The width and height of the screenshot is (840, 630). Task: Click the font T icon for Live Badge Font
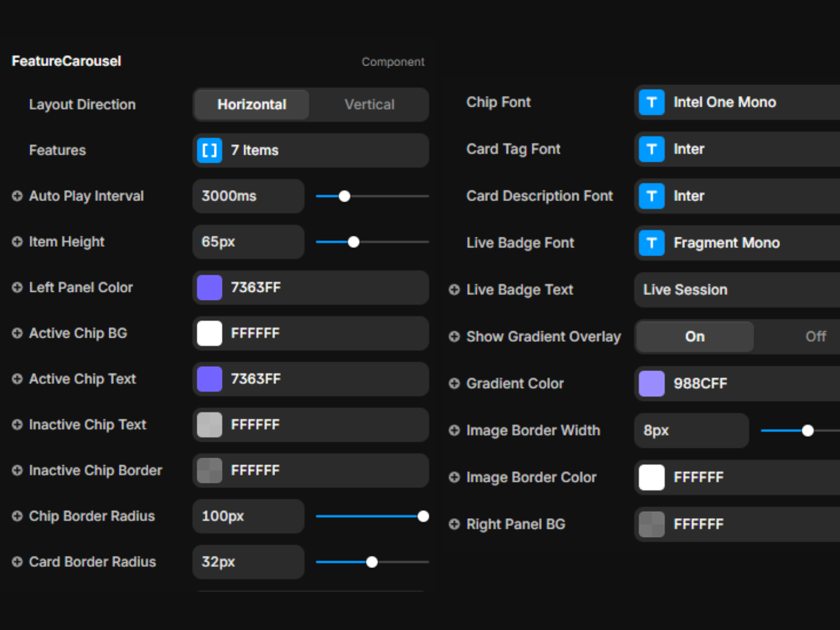[652, 243]
